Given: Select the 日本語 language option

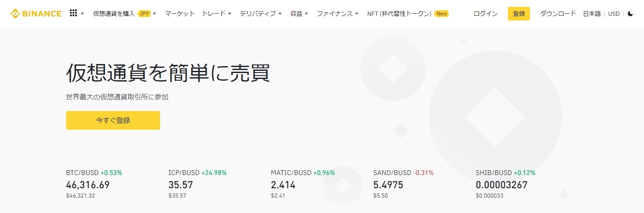Looking at the screenshot, I should click(x=592, y=14).
